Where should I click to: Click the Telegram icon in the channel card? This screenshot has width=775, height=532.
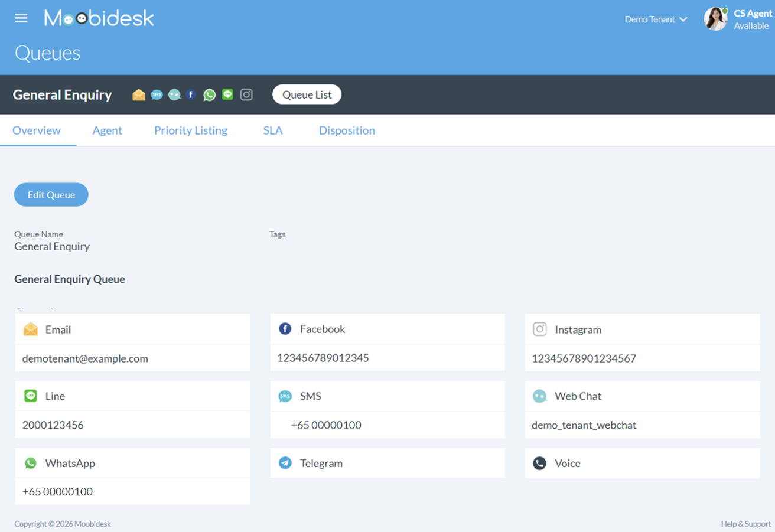click(285, 463)
